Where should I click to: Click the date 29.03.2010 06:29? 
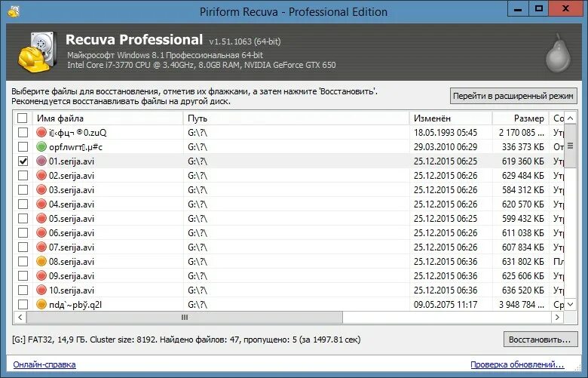[x=446, y=147]
